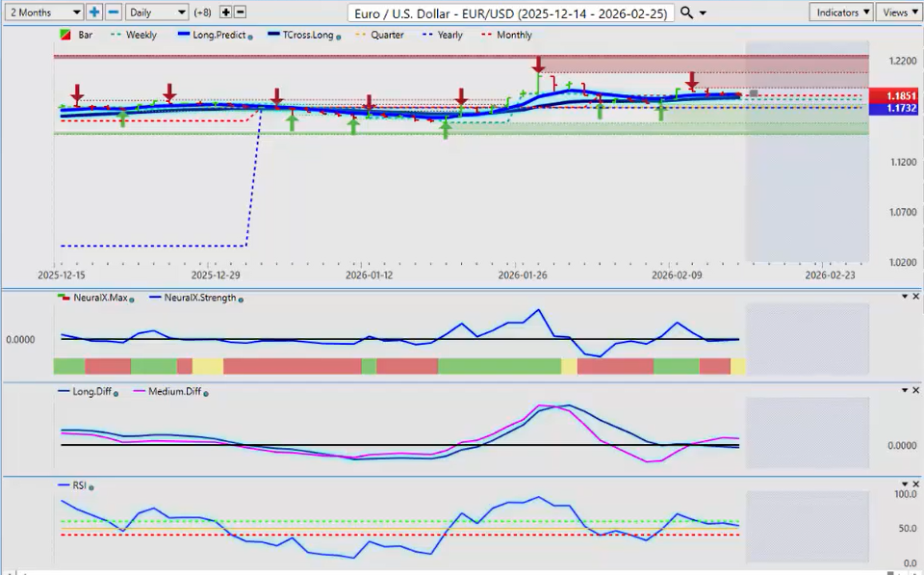Click the blue minus zoom-out button

(x=114, y=13)
